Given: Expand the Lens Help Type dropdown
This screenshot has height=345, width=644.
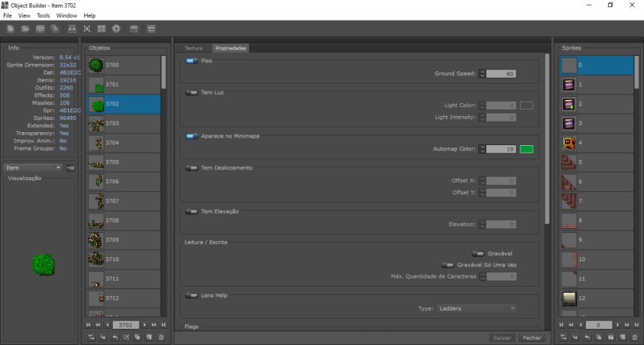Looking at the screenshot, I should pos(477,309).
